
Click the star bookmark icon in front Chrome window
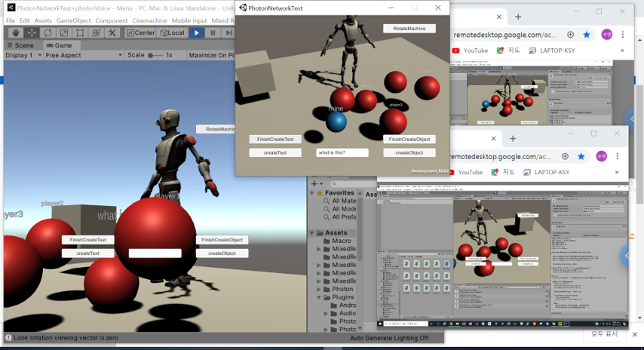(x=581, y=156)
